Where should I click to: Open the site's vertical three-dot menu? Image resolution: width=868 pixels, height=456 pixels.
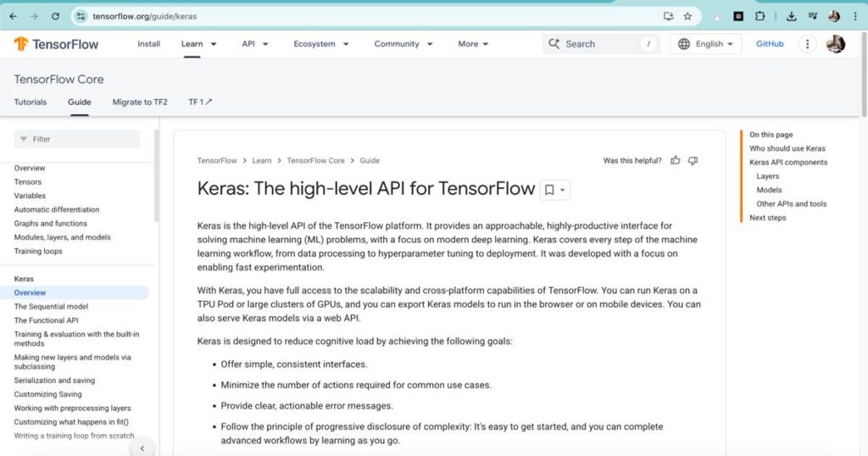pos(807,44)
